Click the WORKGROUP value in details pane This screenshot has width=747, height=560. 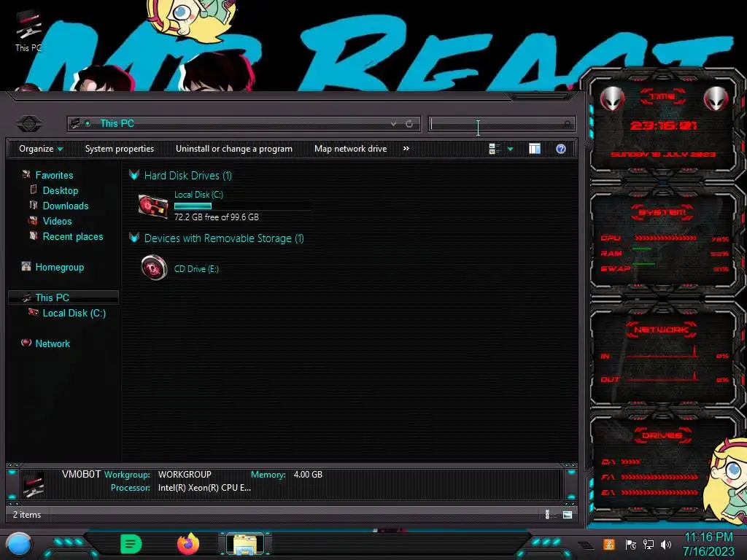(185, 475)
